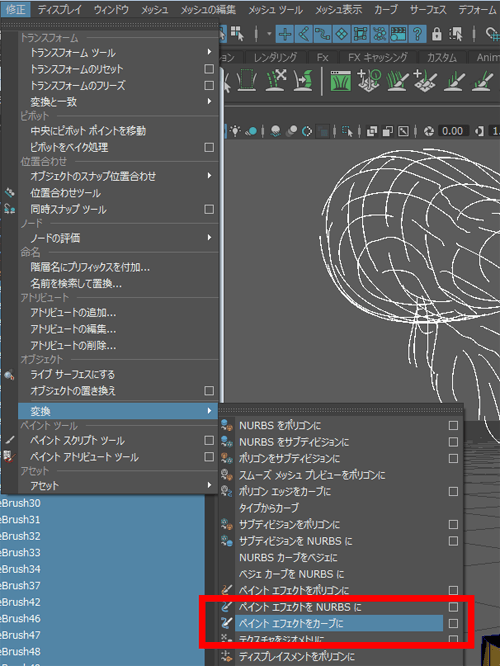The image size is (500, 666).
Task: Open option box for ポリゴン エッジをカーブに
Action: pyautogui.click(x=453, y=491)
